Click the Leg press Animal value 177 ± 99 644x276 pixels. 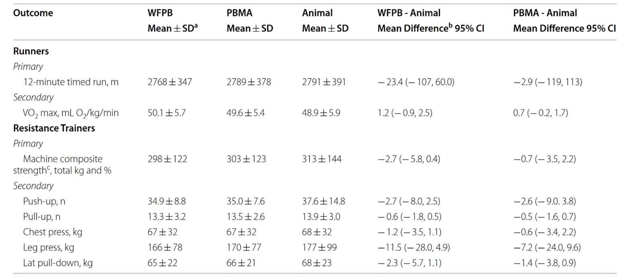point(319,247)
